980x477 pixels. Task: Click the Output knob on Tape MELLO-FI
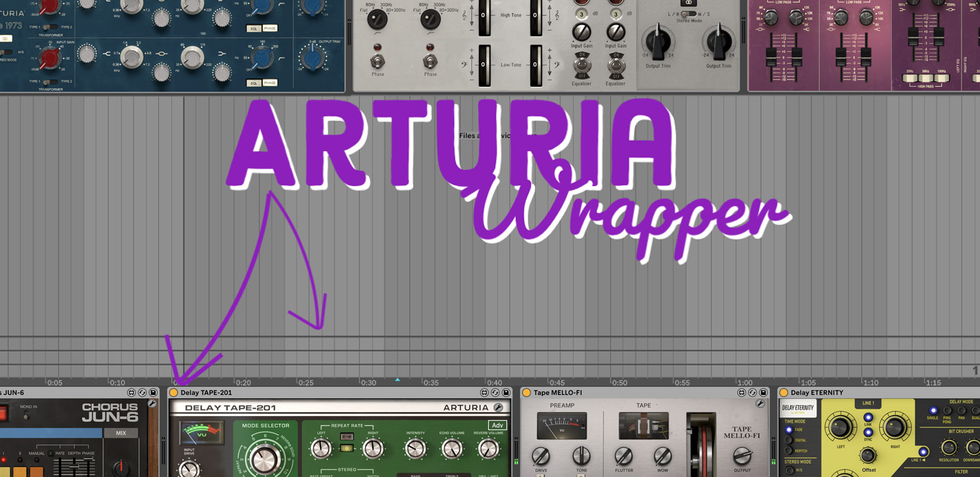[742, 456]
